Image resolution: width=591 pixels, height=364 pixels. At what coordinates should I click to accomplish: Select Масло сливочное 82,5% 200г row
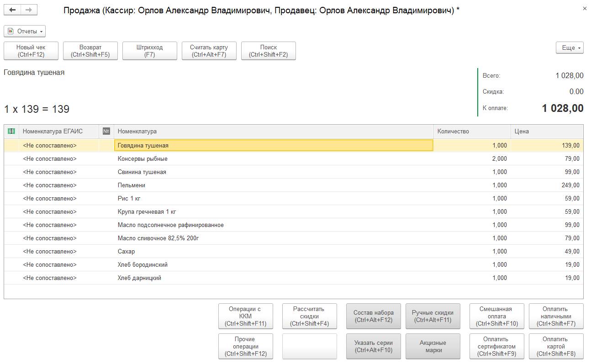click(x=294, y=238)
